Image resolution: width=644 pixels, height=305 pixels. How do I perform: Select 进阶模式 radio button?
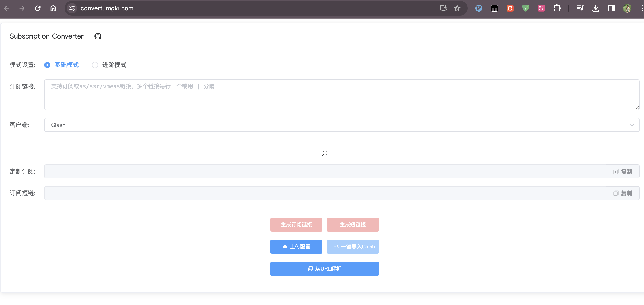tap(95, 65)
